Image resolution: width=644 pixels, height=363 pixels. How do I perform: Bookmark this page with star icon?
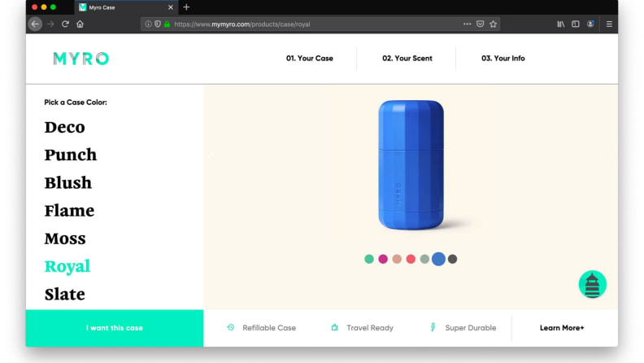point(494,24)
